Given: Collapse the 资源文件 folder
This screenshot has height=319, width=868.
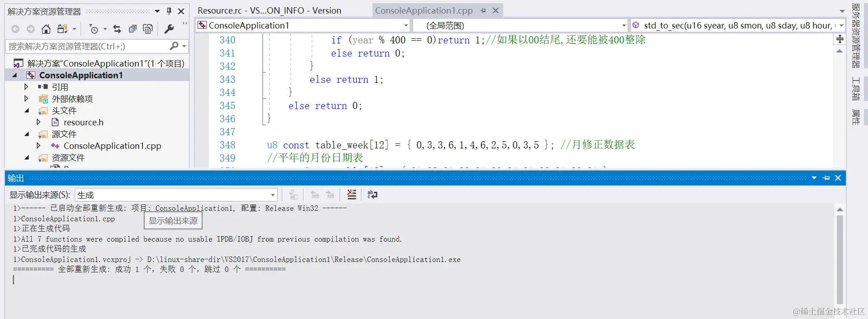Looking at the screenshot, I should (x=27, y=157).
